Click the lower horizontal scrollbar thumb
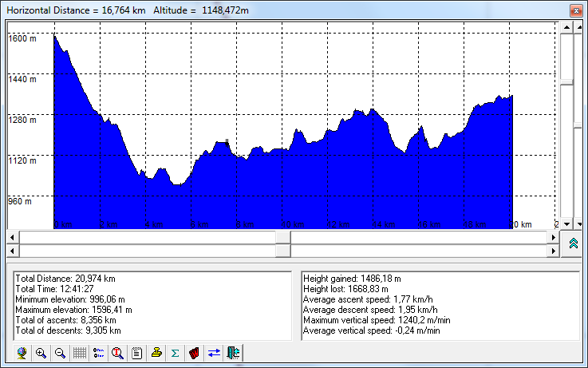 (x=282, y=251)
